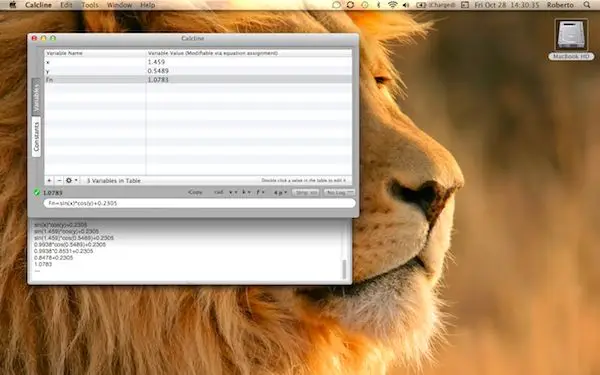
Task: Click the value 0.5489 cell
Action: click(158, 71)
